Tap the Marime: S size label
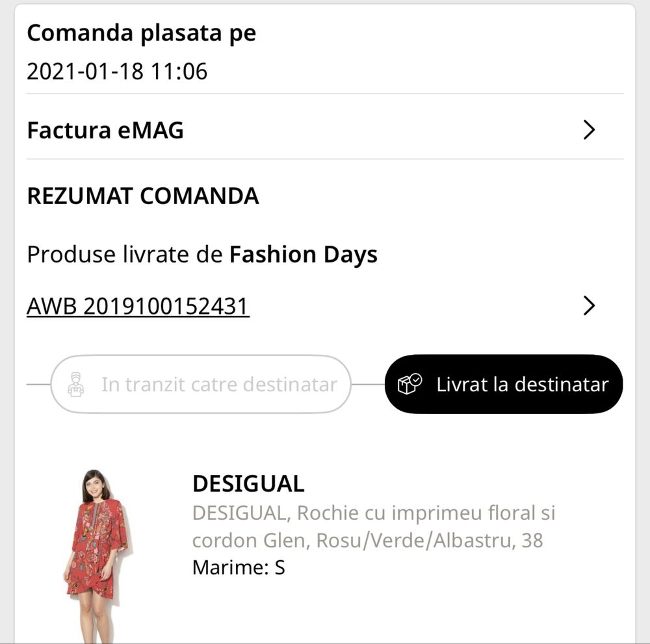 pyautogui.click(x=239, y=567)
